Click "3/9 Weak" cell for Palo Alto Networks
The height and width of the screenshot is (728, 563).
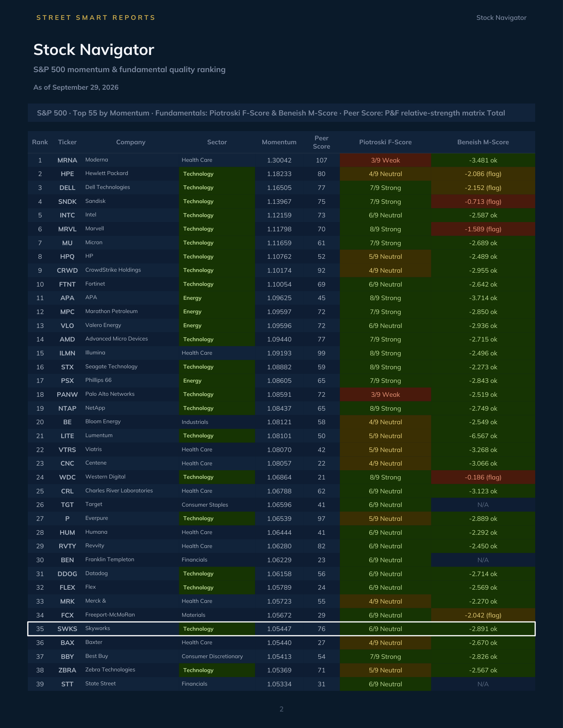click(385, 395)
